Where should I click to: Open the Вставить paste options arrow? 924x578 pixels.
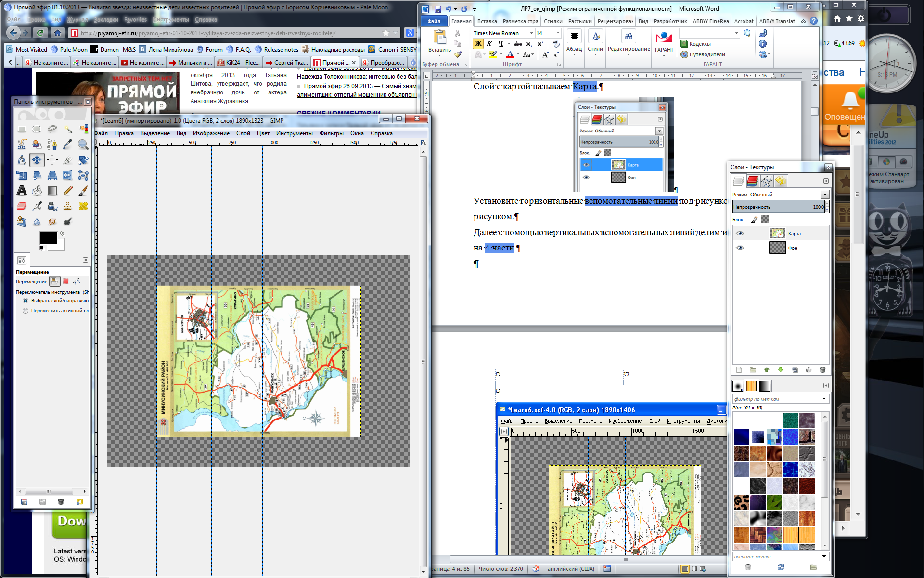(x=439, y=56)
